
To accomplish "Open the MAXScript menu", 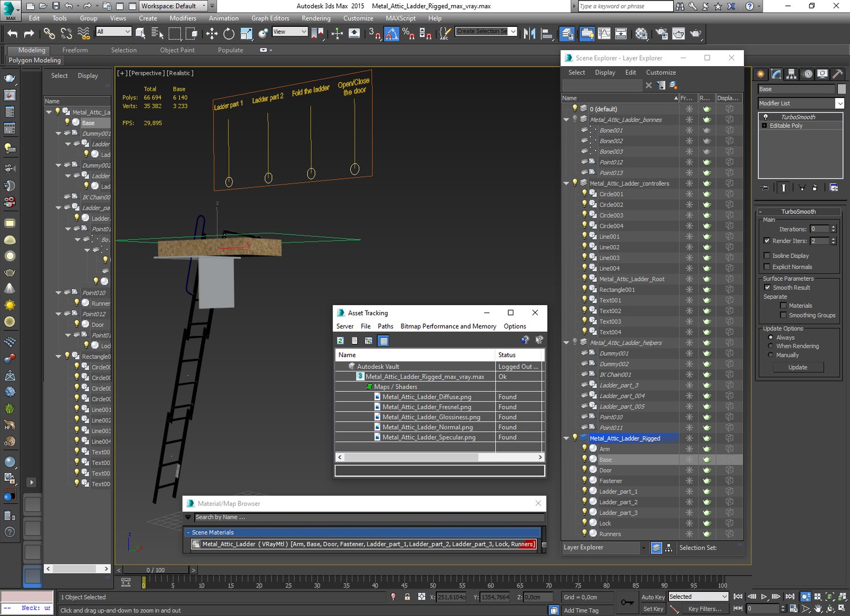I will coord(400,18).
